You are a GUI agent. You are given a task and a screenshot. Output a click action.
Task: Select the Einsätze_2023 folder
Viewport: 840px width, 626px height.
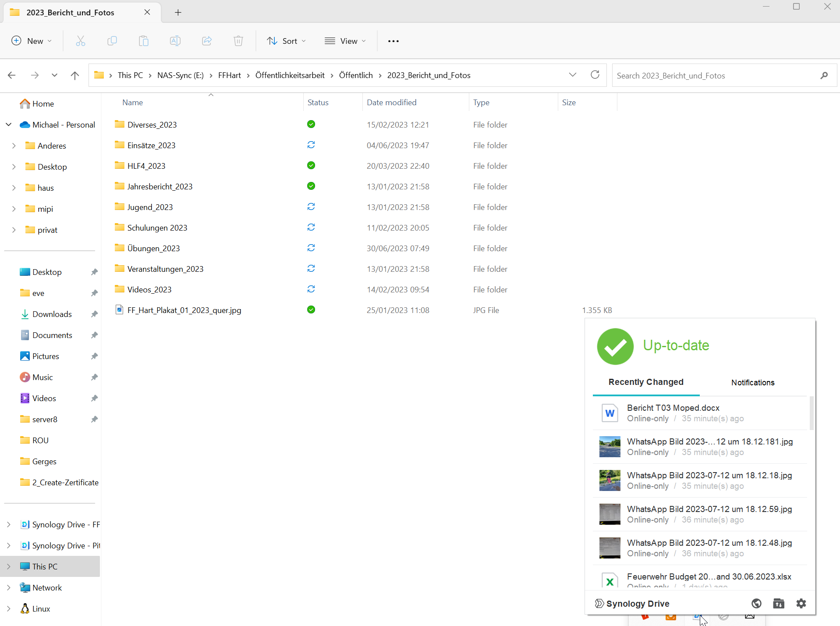tap(151, 145)
